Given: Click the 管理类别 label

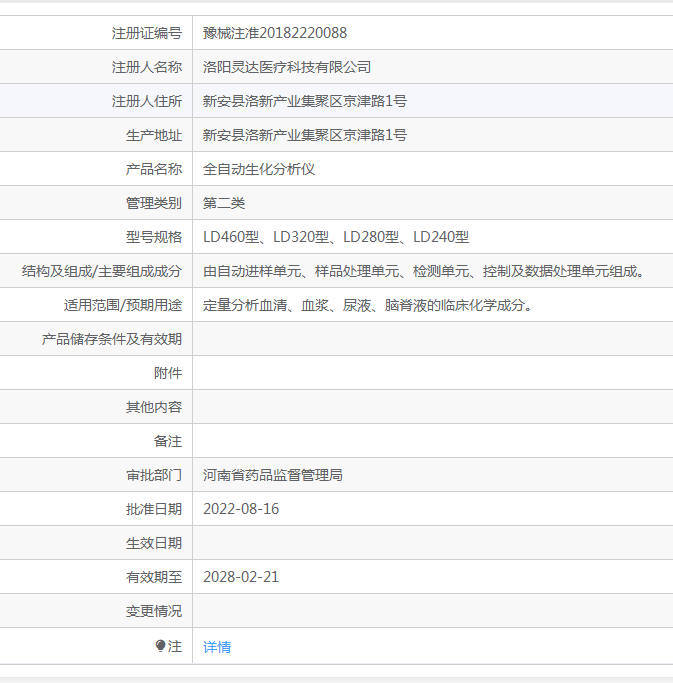Looking at the screenshot, I should [154, 203].
